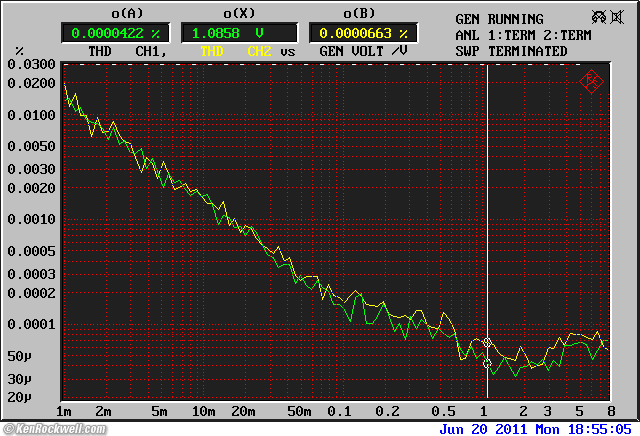Click the 'o(X)' cursor heading
The height and width of the screenshot is (436, 640).
pos(239,13)
